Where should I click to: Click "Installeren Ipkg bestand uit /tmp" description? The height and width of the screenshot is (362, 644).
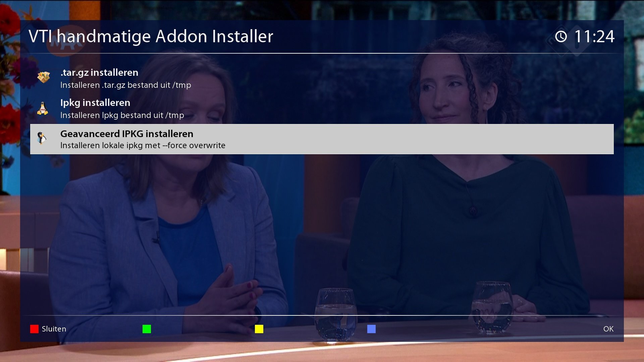pos(122,115)
